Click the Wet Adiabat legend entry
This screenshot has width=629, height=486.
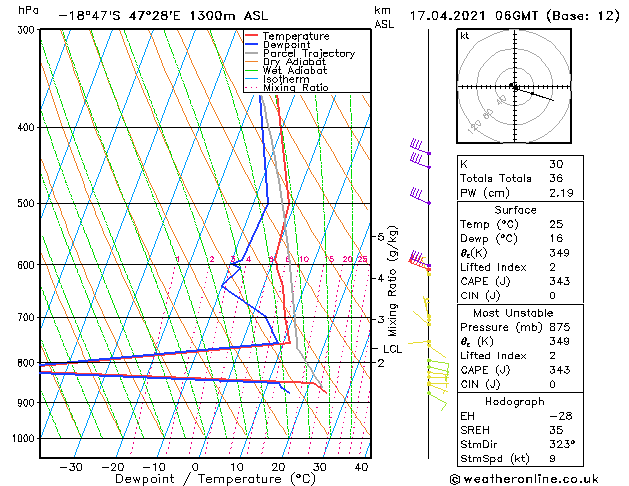(x=286, y=71)
